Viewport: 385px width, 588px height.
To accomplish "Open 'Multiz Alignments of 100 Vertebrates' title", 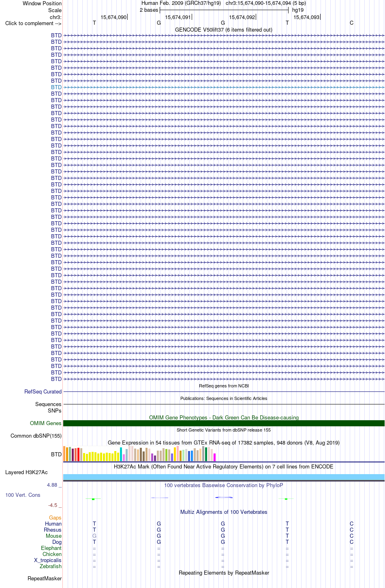I will pyautogui.click(x=224, y=512).
